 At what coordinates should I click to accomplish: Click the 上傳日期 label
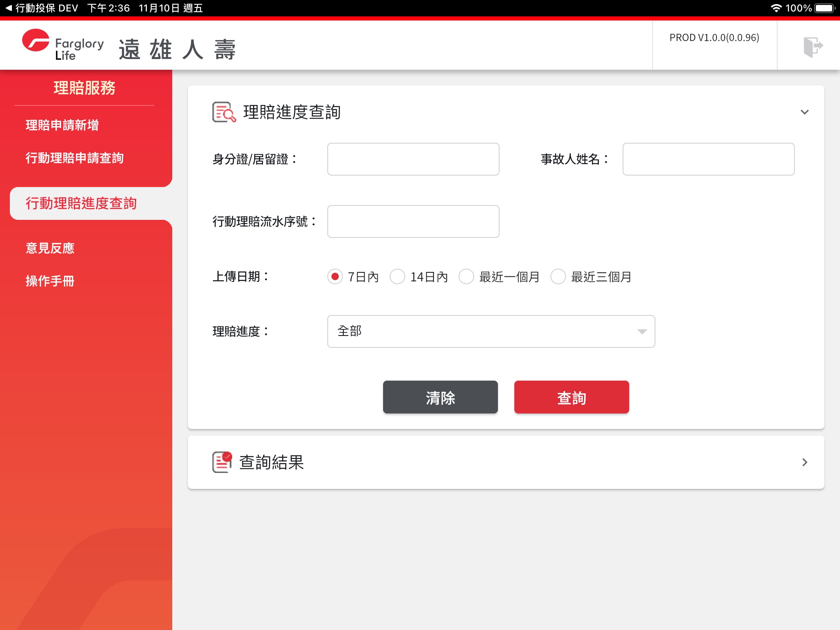(x=240, y=277)
